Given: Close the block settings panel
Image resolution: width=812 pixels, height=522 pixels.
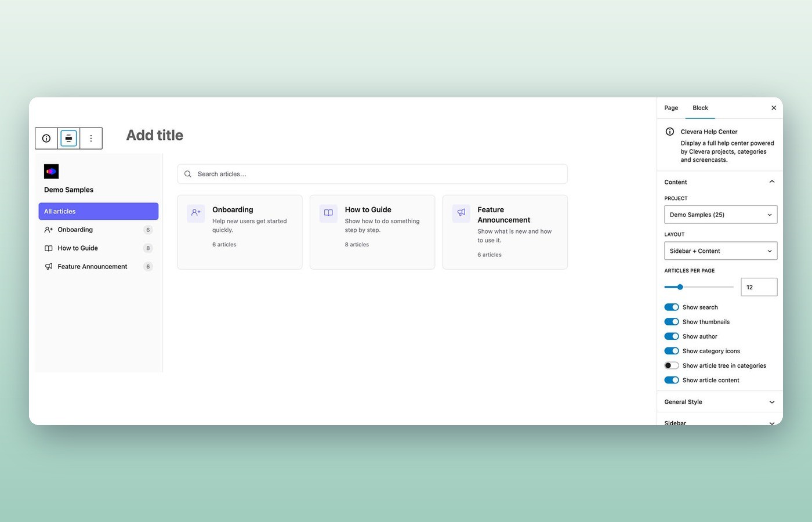Looking at the screenshot, I should pos(774,108).
